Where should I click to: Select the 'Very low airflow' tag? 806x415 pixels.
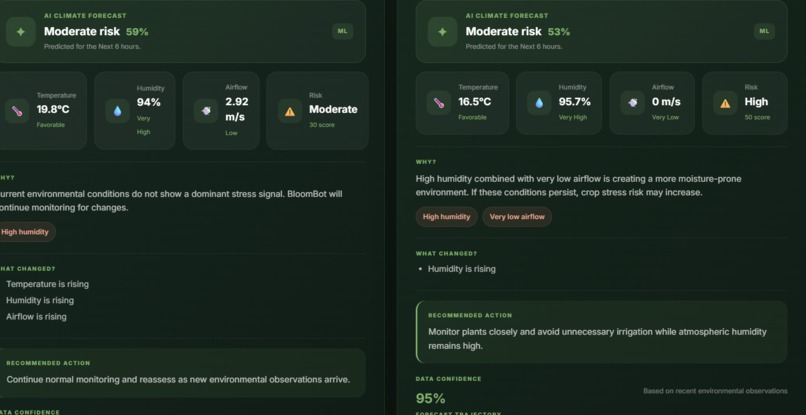pyautogui.click(x=517, y=216)
